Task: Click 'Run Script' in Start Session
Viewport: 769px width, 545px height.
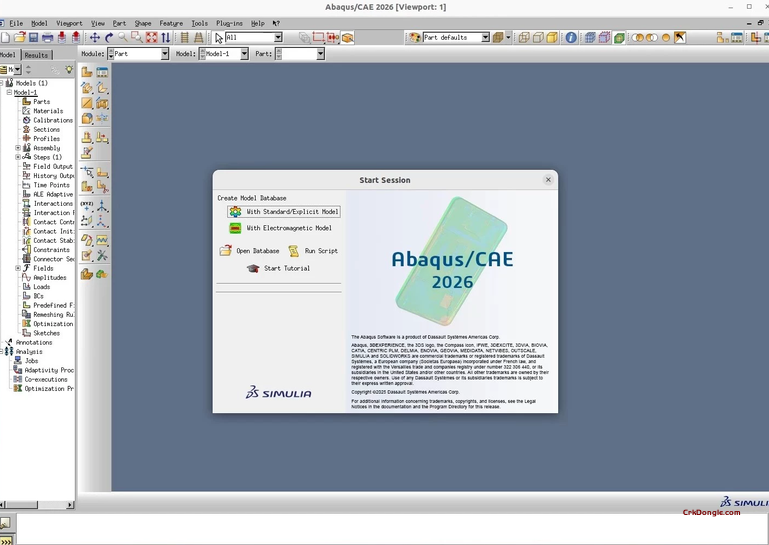Action: (313, 251)
